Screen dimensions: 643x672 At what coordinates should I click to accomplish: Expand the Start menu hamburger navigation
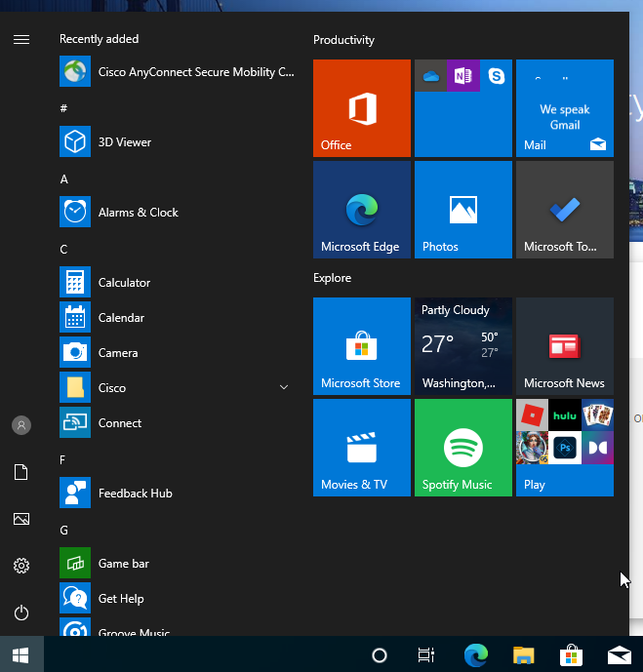tap(21, 39)
